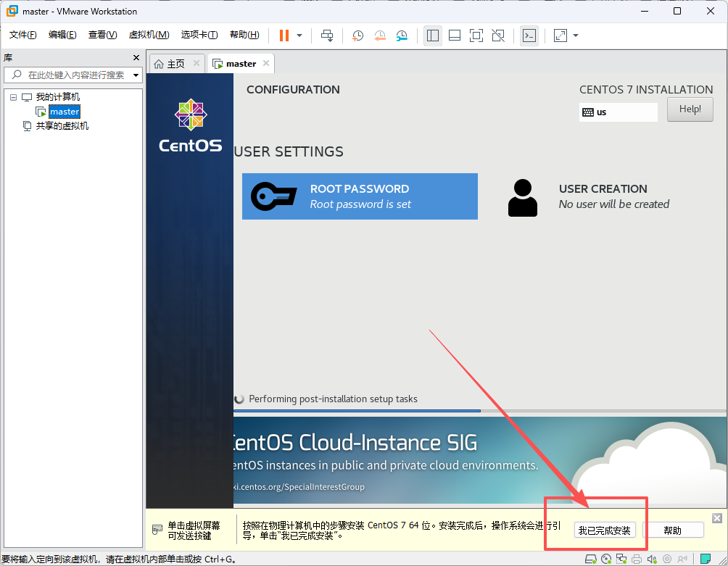Click the message log note icon
The image size is (728, 566).
point(706,559)
